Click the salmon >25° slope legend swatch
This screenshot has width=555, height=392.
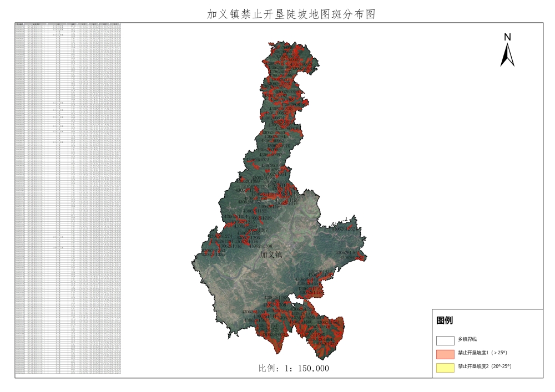pos(445,353)
